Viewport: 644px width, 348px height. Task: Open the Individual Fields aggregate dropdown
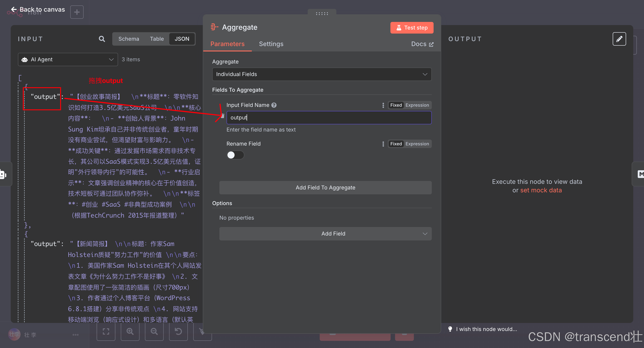pyautogui.click(x=322, y=74)
